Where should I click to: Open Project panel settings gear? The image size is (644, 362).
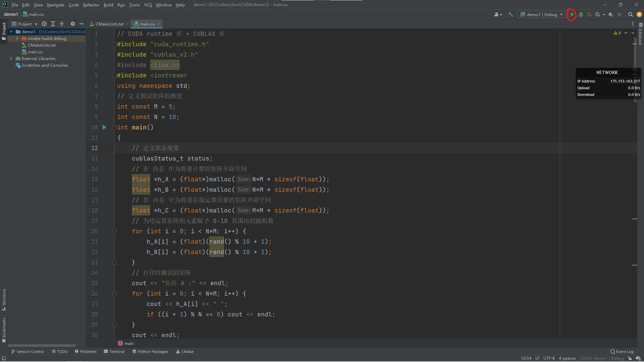73,24
